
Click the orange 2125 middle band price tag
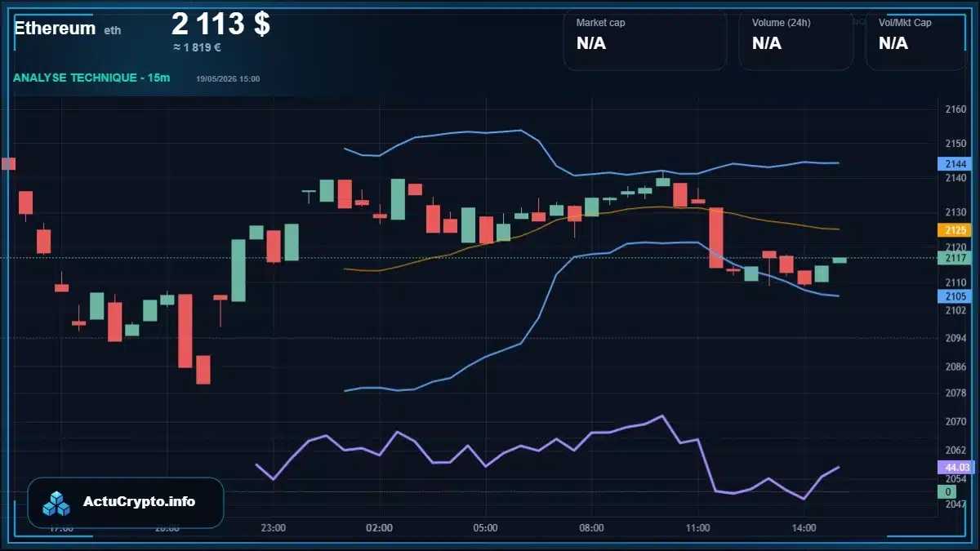tap(953, 230)
